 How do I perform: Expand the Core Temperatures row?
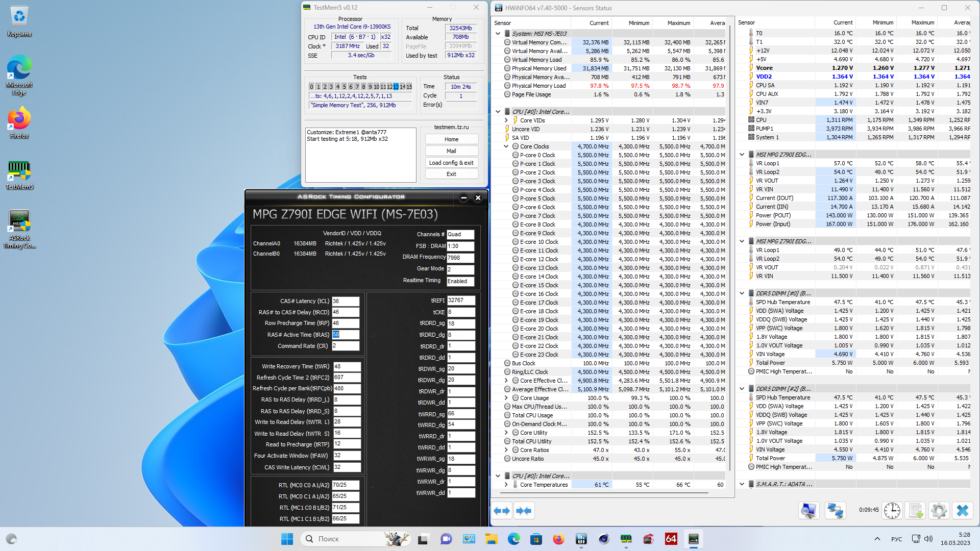click(506, 485)
